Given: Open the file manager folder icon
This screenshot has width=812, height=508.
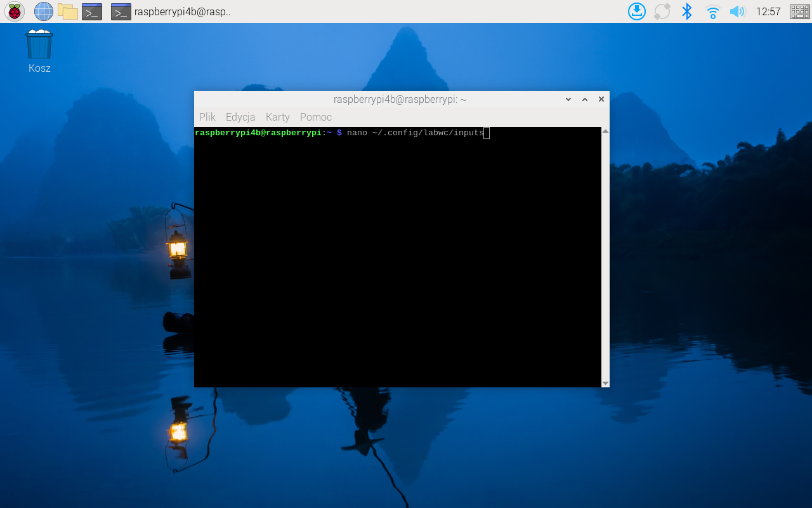Looking at the screenshot, I should [x=67, y=11].
